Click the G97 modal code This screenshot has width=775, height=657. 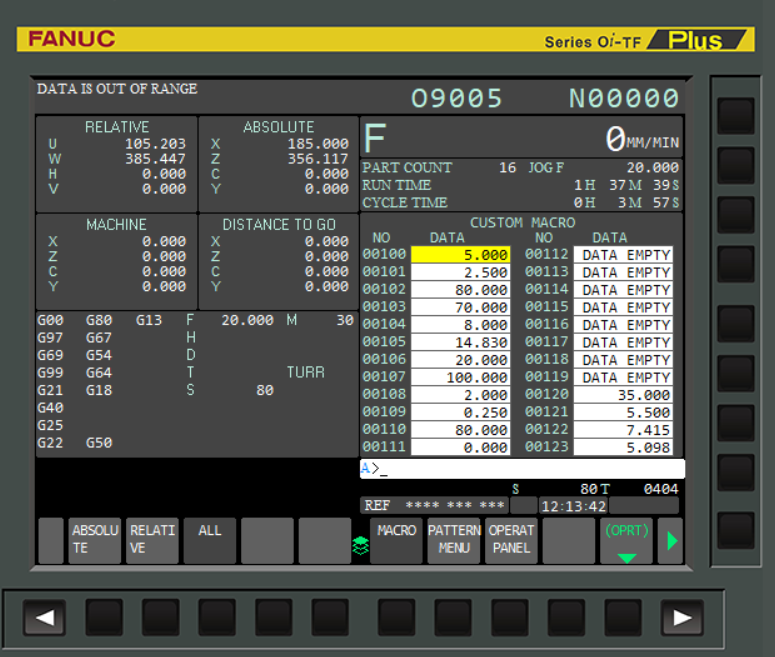coord(50,338)
